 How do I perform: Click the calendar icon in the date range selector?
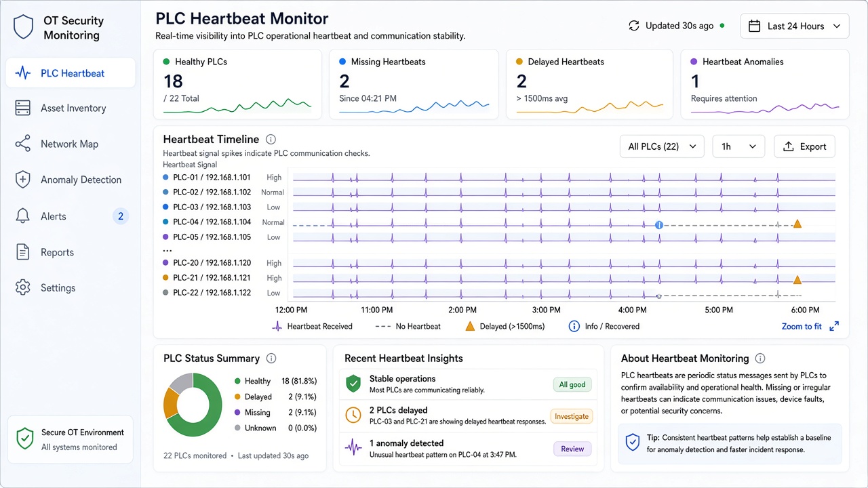click(x=753, y=26)
